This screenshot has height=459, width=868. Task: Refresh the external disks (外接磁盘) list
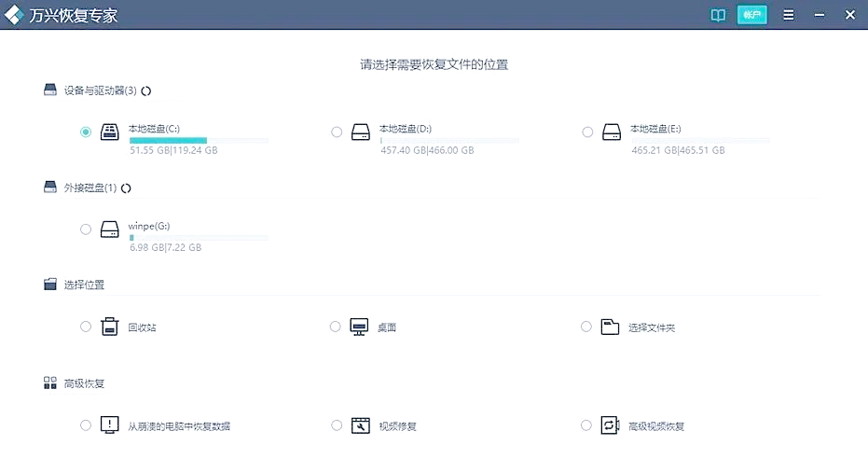[126, 188]
